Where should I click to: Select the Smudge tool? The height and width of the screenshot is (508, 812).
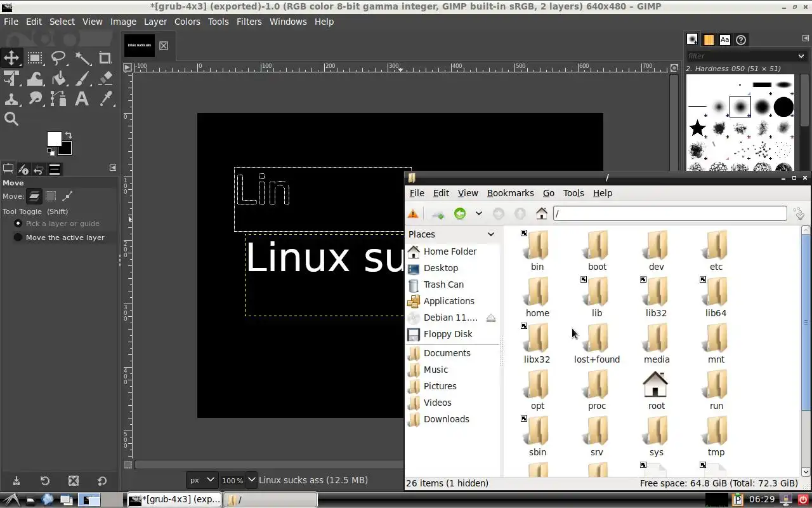pyautogui.click(x=35, y=98)
